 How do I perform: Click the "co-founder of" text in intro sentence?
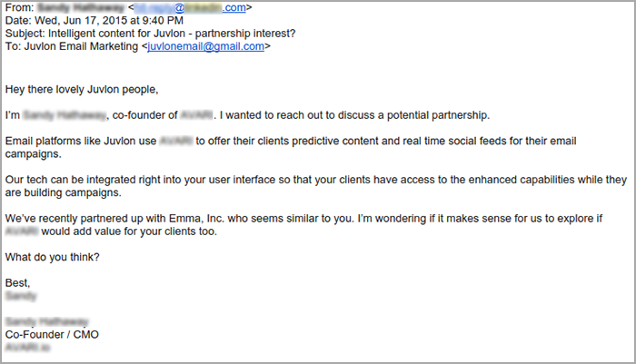(x=144, y=115)
